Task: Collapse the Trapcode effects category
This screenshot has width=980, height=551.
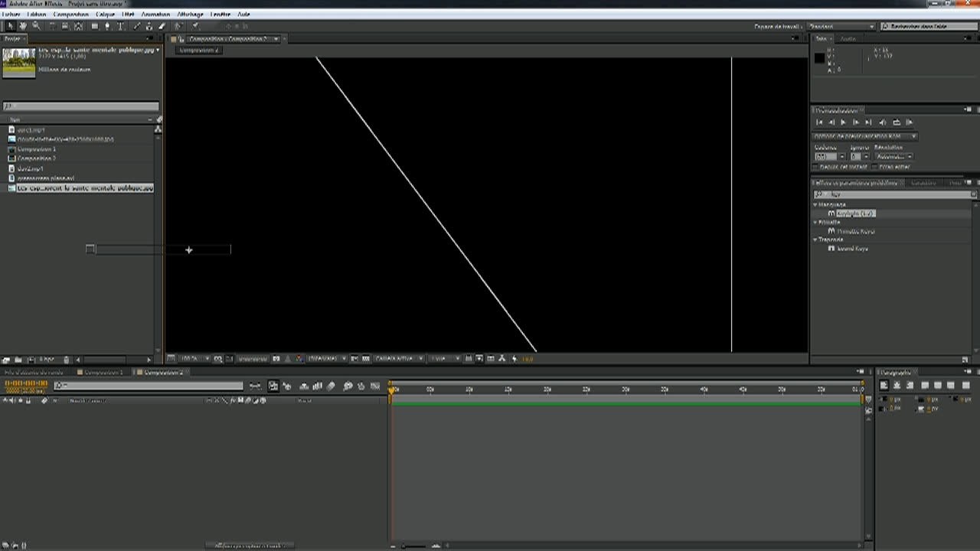Action: [815, 240]
